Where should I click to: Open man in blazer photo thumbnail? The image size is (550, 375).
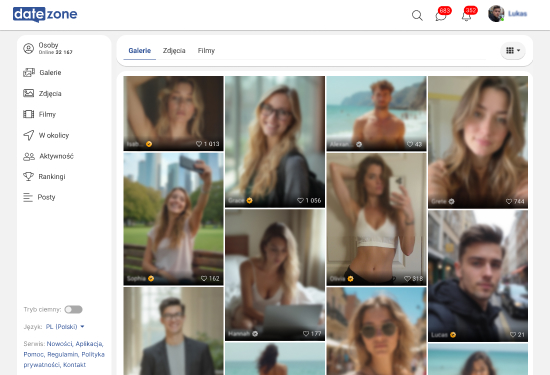point(173,331)
